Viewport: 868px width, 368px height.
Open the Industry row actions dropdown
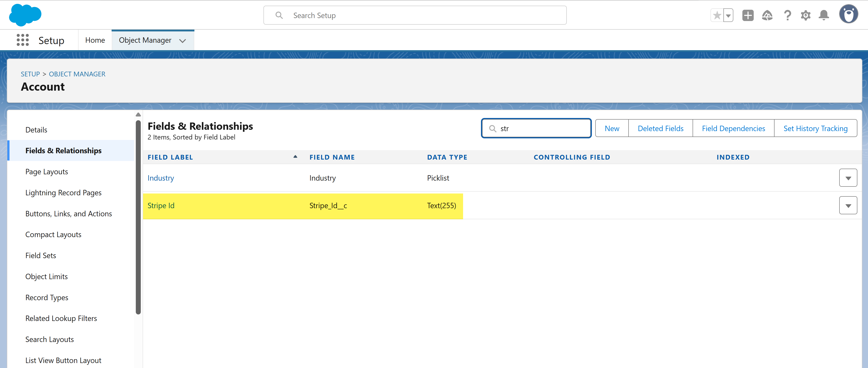pos(848,178)
